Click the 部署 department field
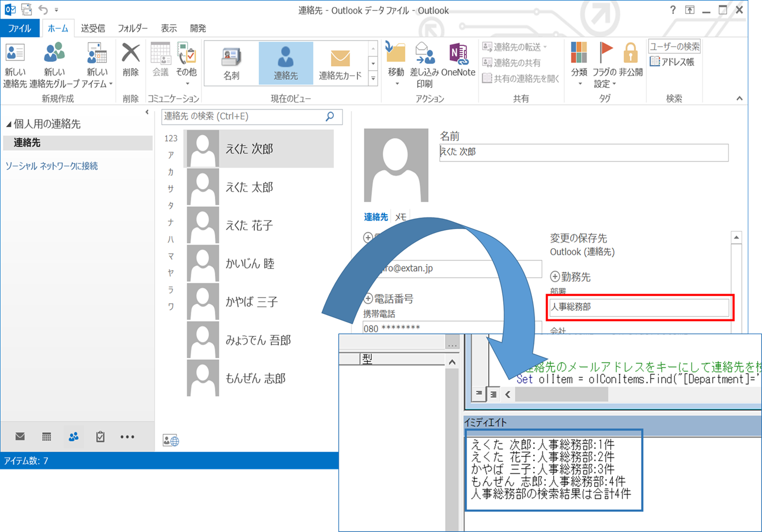This screenshot has height=532, width=762. pos(639,307)
